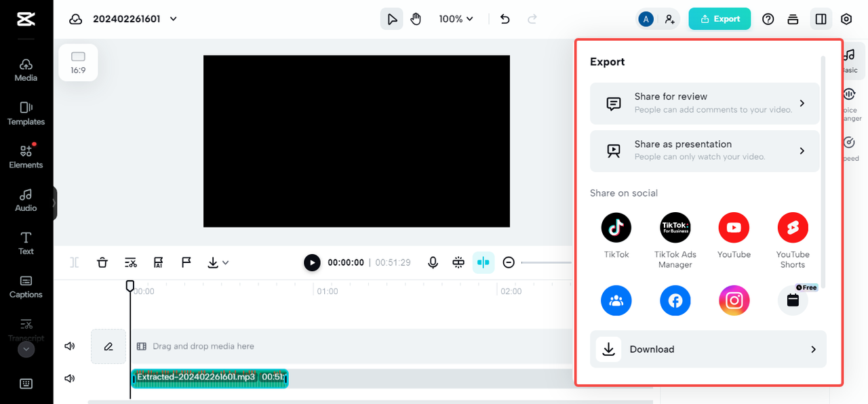Open the Captions panel
The image size is (868, 404).
[x=26, y=287]
